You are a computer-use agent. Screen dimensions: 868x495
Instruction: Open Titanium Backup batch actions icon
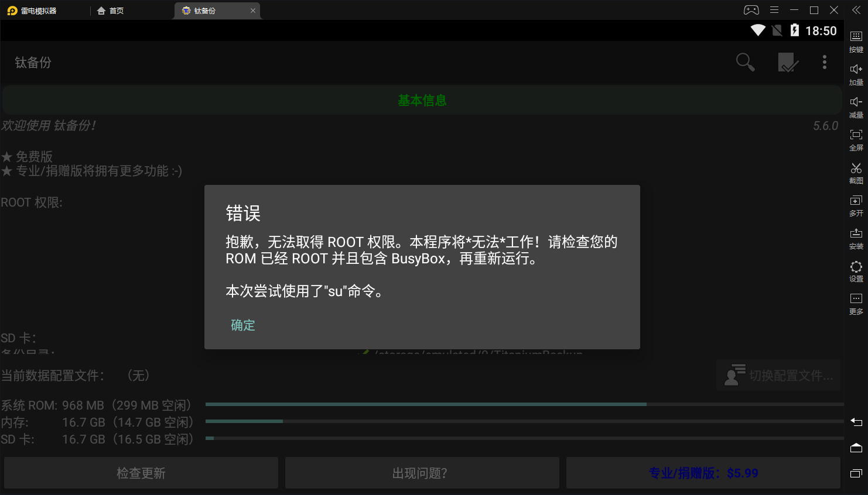point(788,61)
